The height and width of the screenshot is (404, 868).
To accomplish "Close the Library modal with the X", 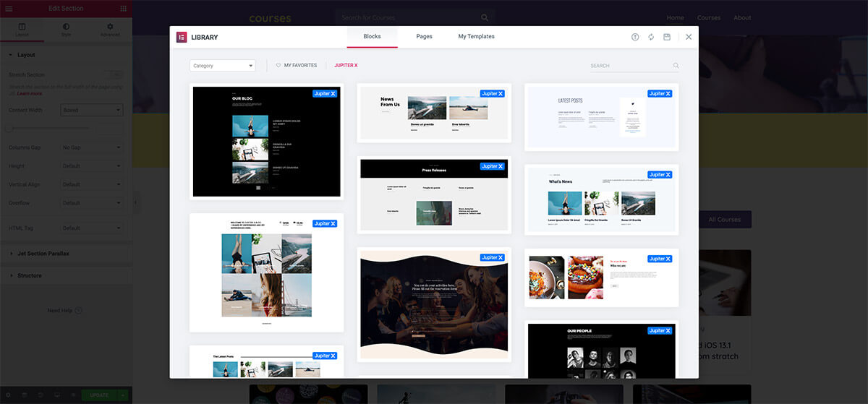I will click(x=689, y=37).
